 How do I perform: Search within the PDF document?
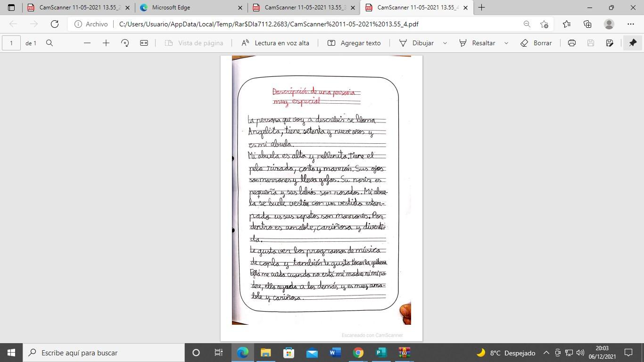coord(50,43)
